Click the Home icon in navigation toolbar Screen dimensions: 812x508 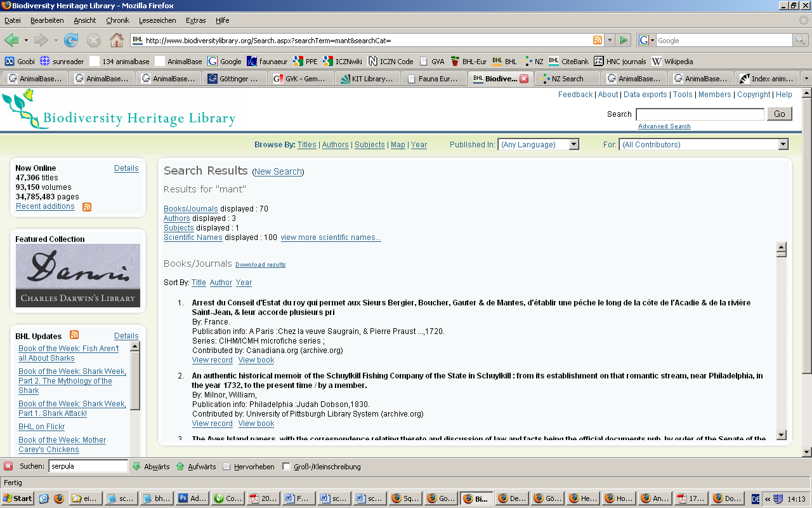(117, 40)
